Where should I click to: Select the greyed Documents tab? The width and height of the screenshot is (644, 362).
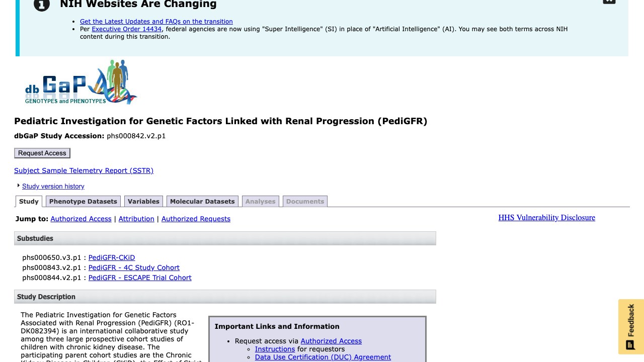pos(305,201)
